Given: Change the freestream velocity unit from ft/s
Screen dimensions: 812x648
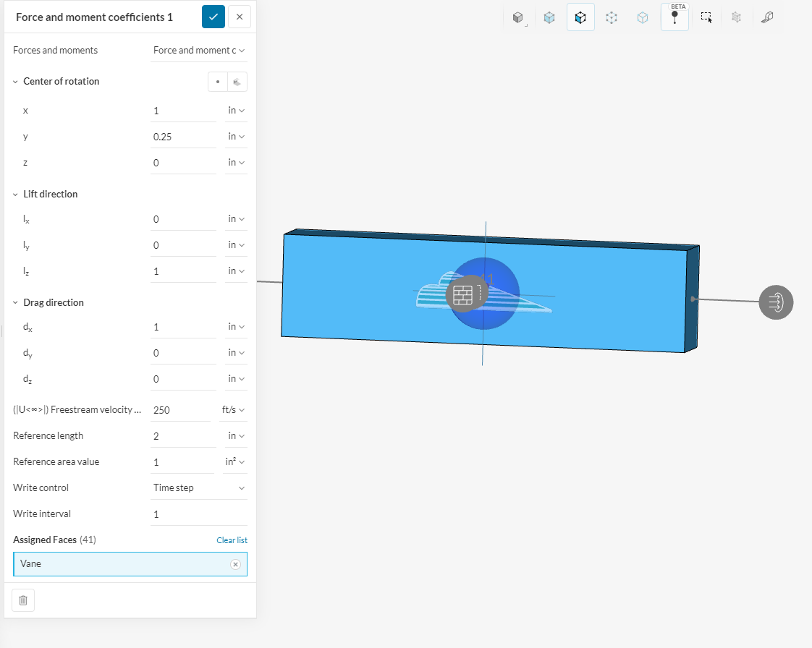Looking at the screenshot, I should coord(233,409).
